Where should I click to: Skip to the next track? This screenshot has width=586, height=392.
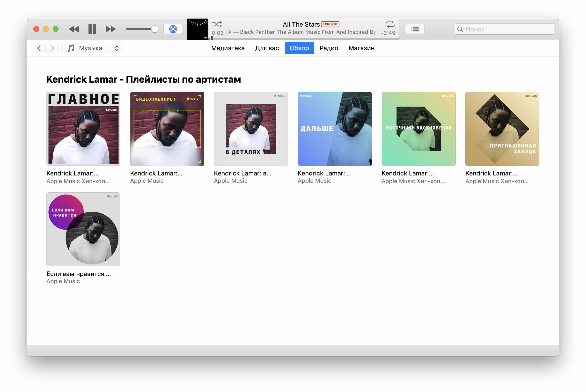click(x=110, y=29)
